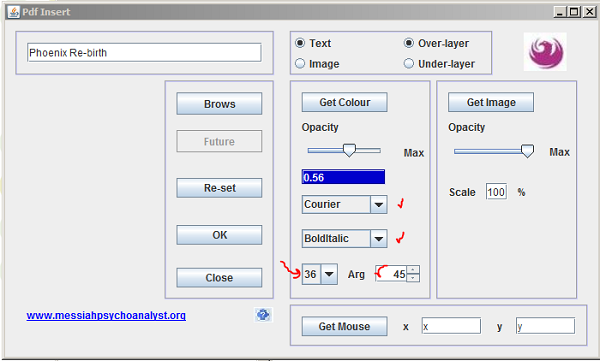Click the Get Colour button
This screenshot has height=361, width=600.
[344, 102]
